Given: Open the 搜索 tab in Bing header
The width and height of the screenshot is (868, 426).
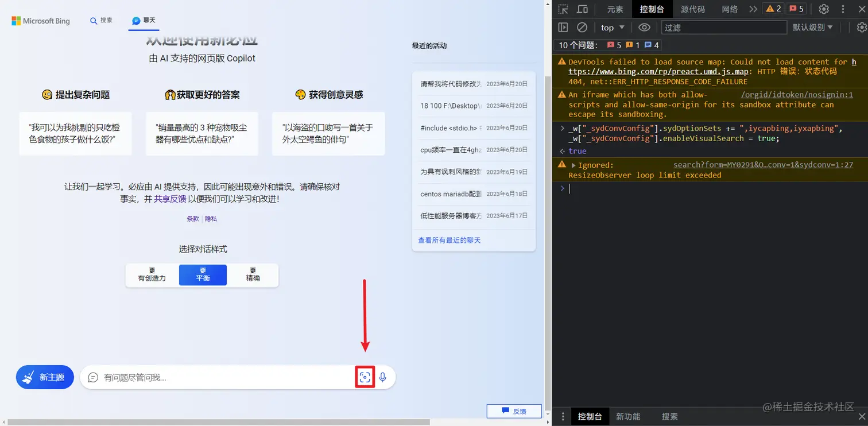Looking at the screenshot, I should pos(101,21).
